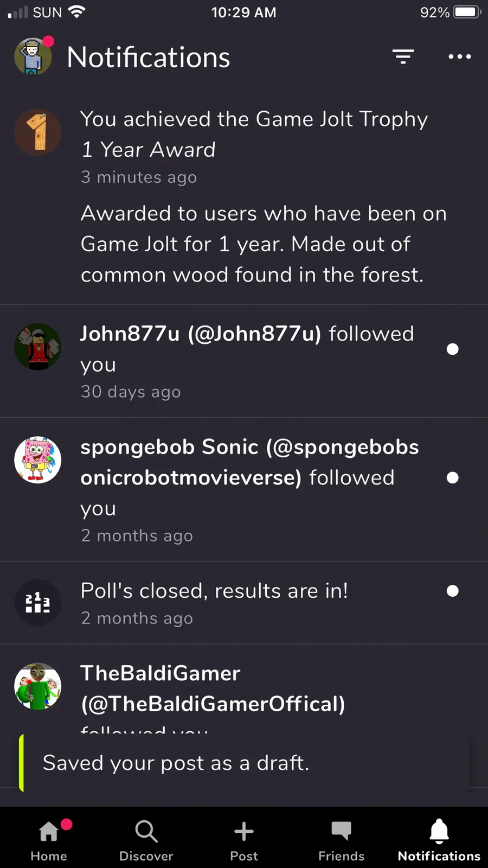Open the notifications filter icon

[403, 56]
